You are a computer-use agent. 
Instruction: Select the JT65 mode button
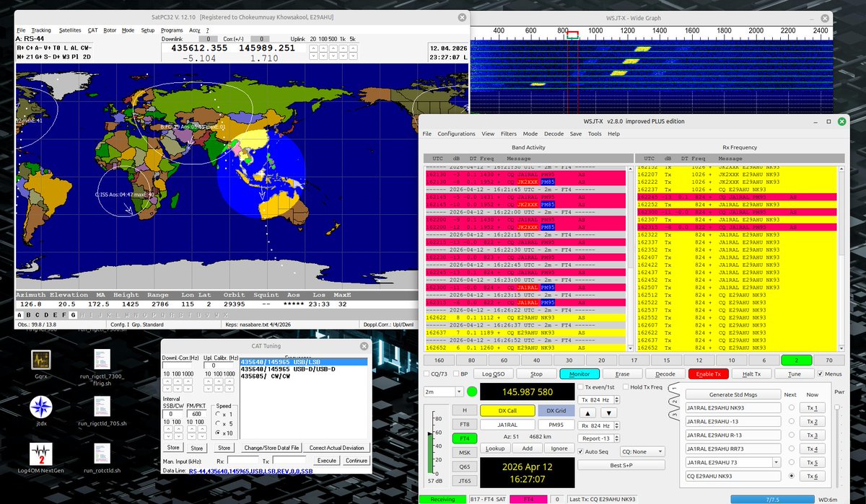[464, 482]
